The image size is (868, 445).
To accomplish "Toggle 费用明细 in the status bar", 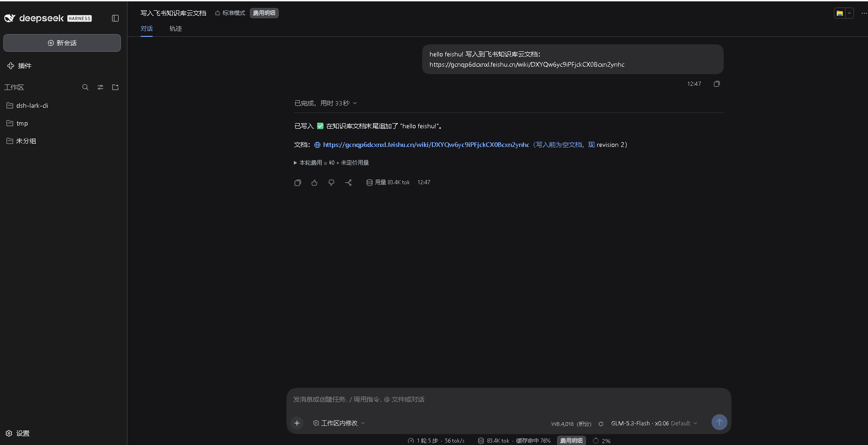I will (x=572, y=440).
